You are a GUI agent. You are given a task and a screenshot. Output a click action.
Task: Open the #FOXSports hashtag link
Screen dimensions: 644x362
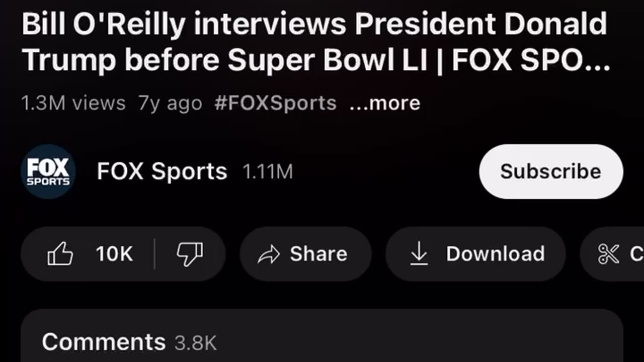click(x=275, y=103)
